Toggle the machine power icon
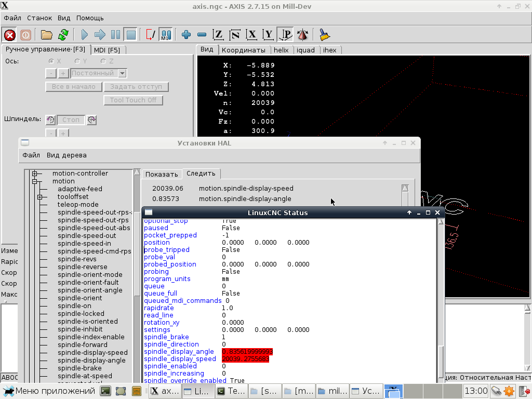532x399 pixels. pos(25,35)
